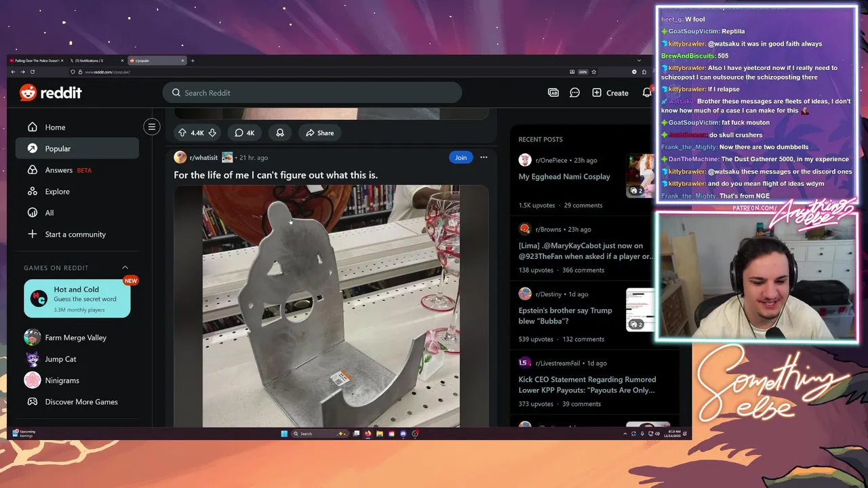Open a new browser tab
Viewport: 868px width, 488px height.
pyautogui.click(x=193, y=60)
